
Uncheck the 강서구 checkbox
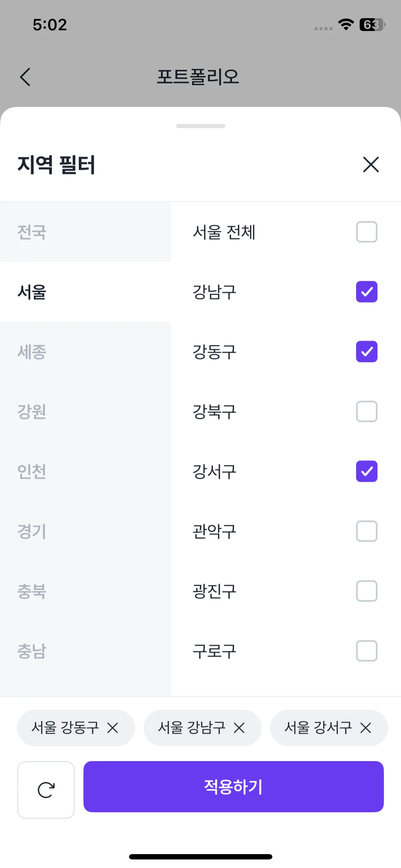tap(366, 471)
